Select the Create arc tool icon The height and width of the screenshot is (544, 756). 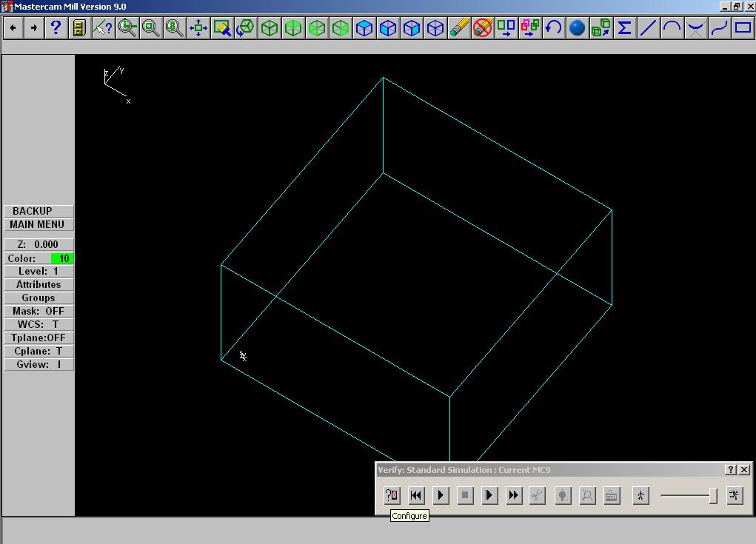[x=672, y=28]
